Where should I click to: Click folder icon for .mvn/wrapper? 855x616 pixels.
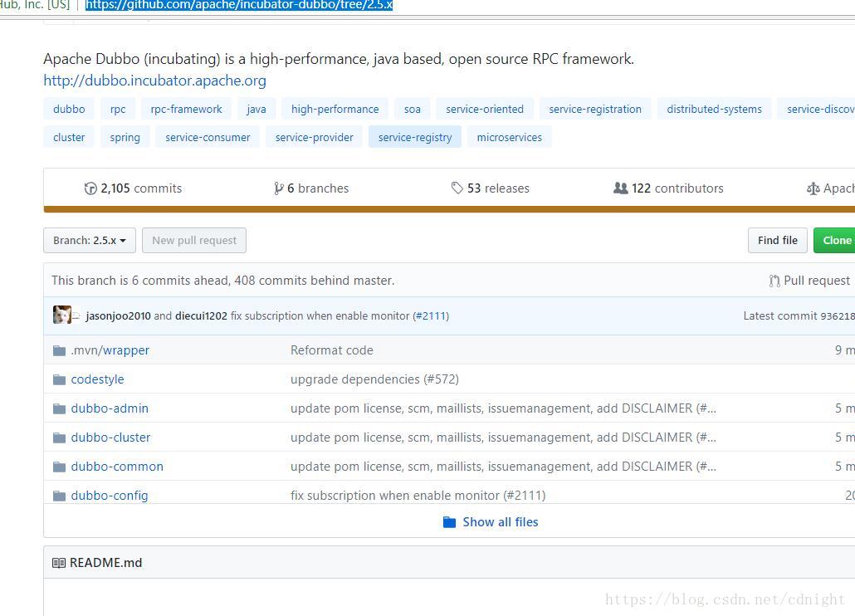(x=60, y=350)
